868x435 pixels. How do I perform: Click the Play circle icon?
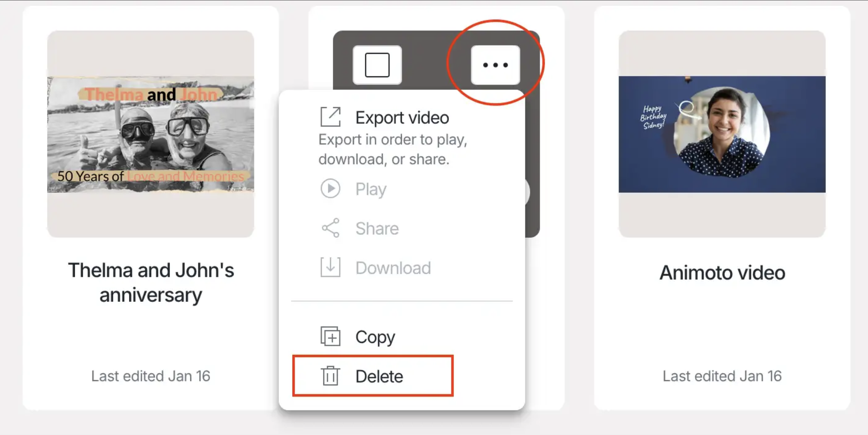330,188
